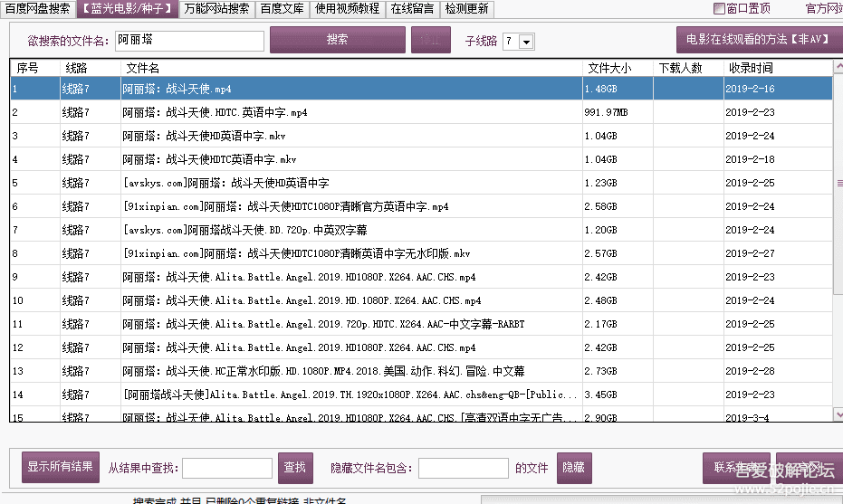Sort results by 文件大小 column header

pyautogui.click(x=609, y=68)
